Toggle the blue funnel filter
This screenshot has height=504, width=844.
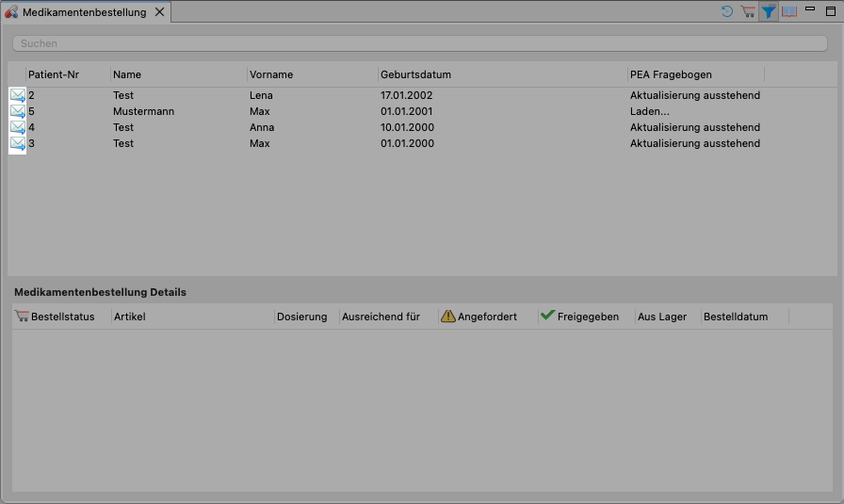(x=770, y=11)
